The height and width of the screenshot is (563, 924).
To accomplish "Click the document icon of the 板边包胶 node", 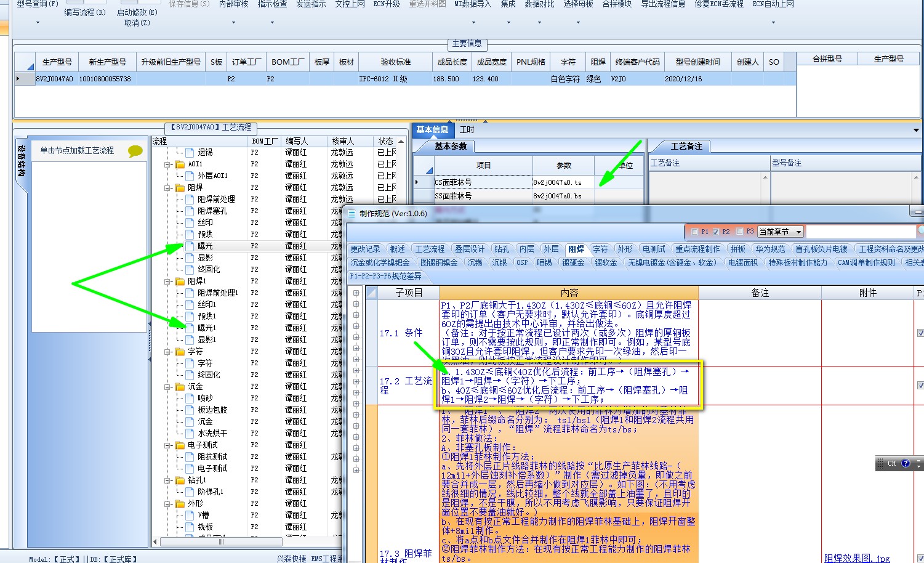I will pyautogui.click(x=190, y=410).
